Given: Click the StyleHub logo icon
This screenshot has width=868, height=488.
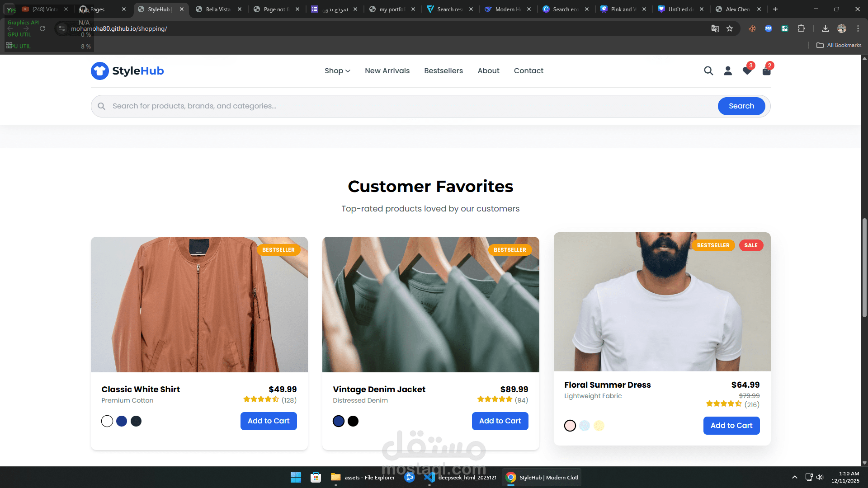Looking at the screenshot, I should pos(99,71).
